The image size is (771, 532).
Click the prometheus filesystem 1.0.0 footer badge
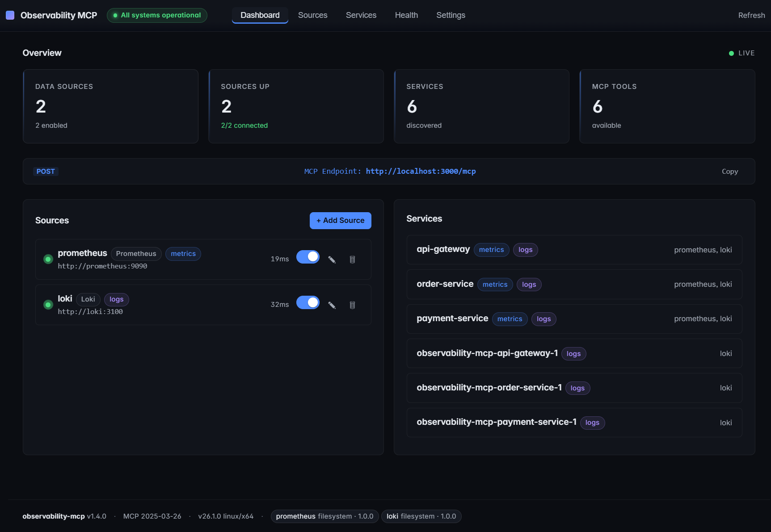325,516
